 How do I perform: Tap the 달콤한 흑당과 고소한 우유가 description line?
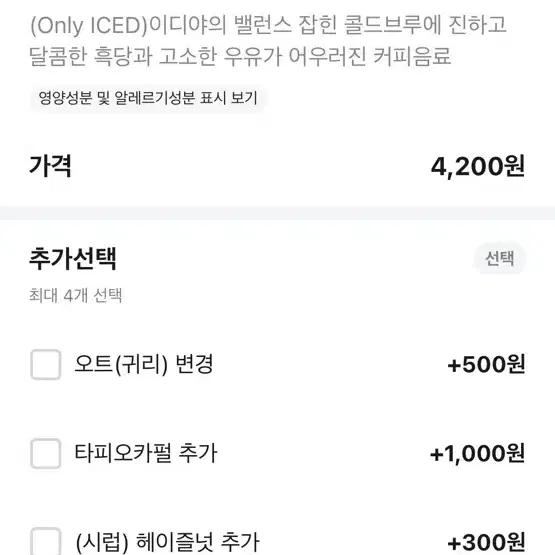coord(156,56)
